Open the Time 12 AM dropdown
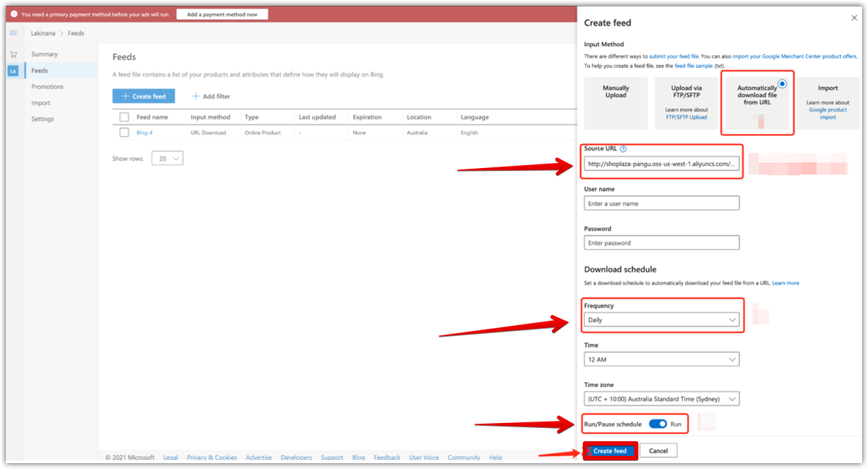This screenshot has height=469, width=868. [662, 359]
